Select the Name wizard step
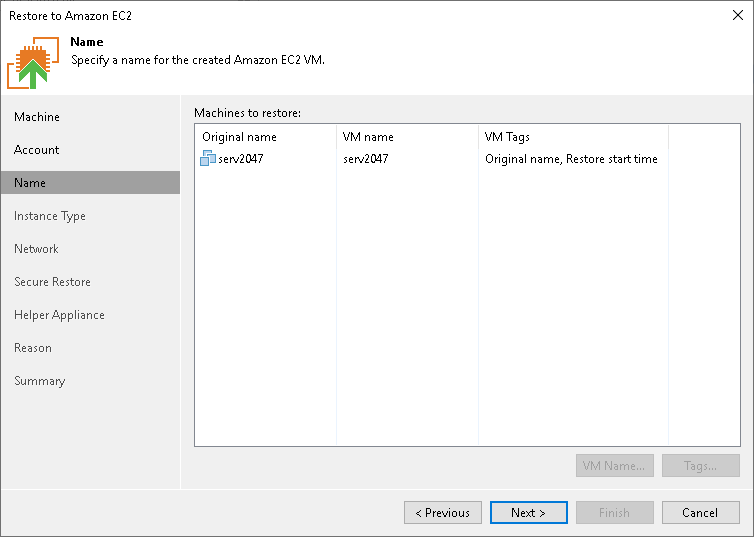 [x=90, y=183]
